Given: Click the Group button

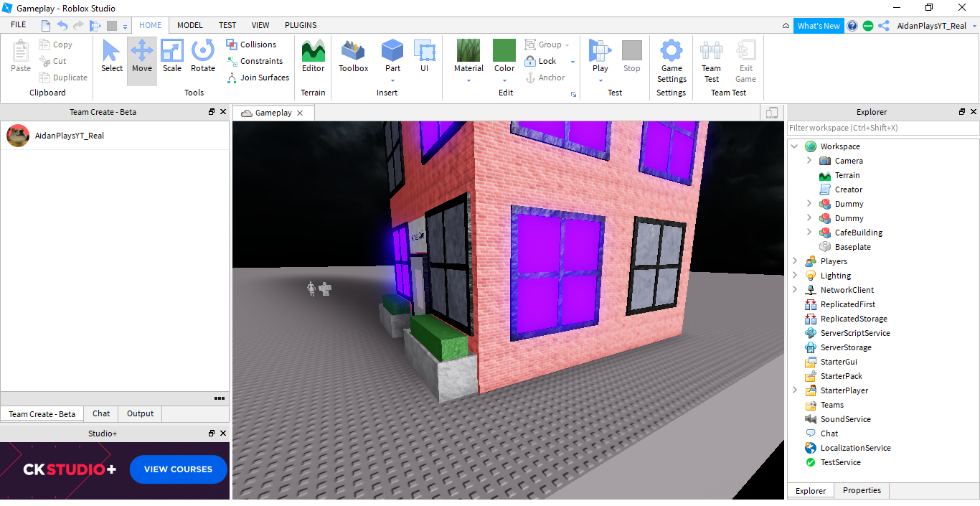Looking at the screenshot, I should [x=543, y=44].
